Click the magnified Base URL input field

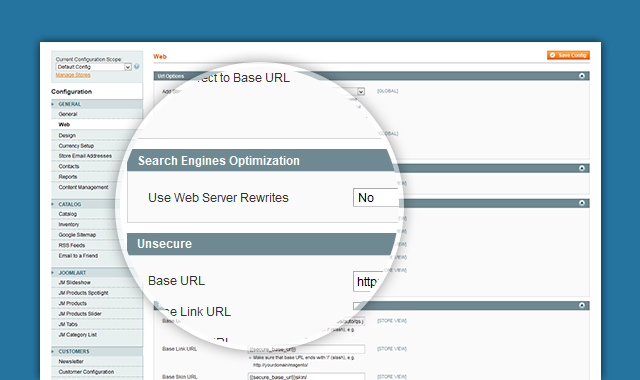tap(367, 281)
